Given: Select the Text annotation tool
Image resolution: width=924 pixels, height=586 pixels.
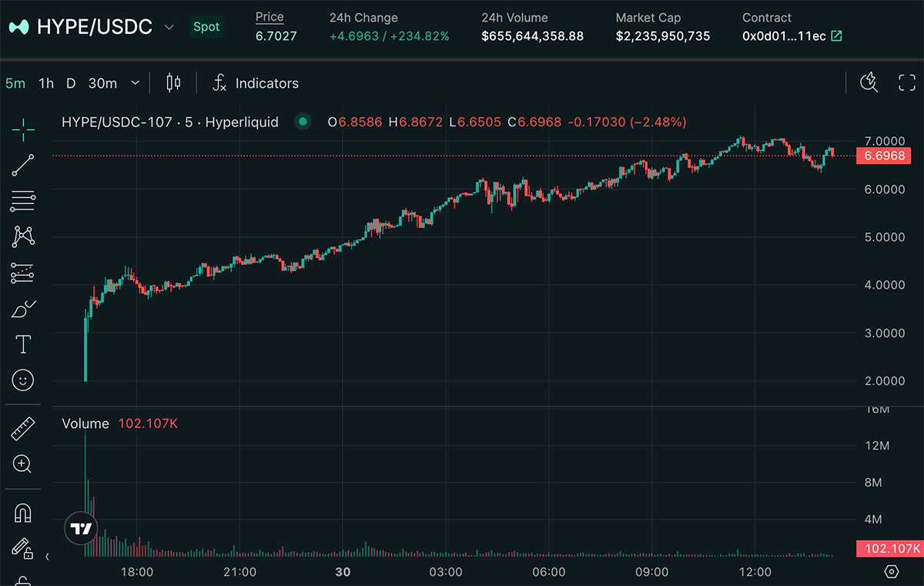Looking at the screenshot, I should tap(23, 344).
